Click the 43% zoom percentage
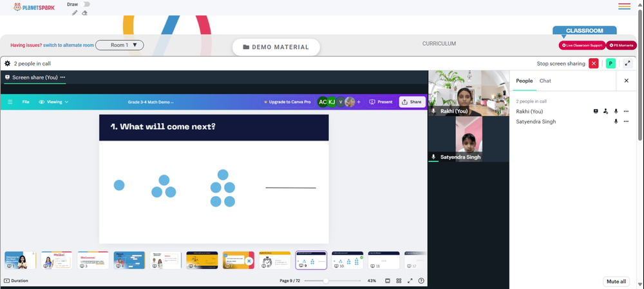This screenshot has height=289, width=644. click(x=372, y=281)
